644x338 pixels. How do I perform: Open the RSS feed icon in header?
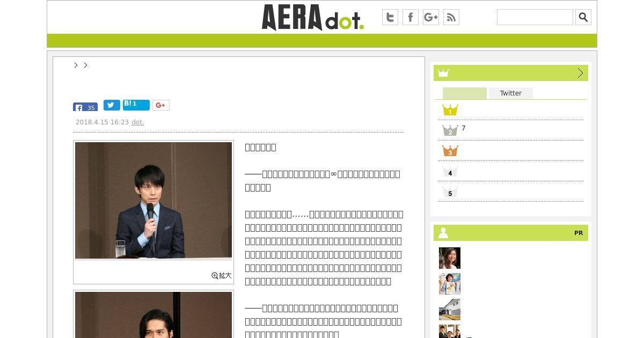pos(451,17)
